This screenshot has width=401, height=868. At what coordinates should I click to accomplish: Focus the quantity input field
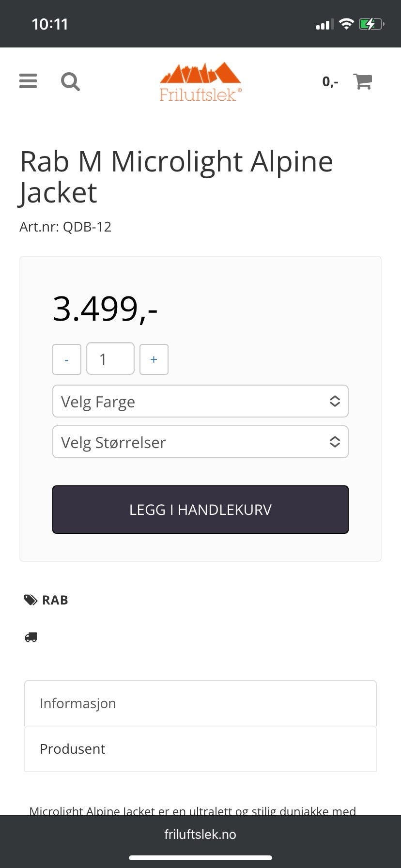pyautogui.click(x=110, y=359)
